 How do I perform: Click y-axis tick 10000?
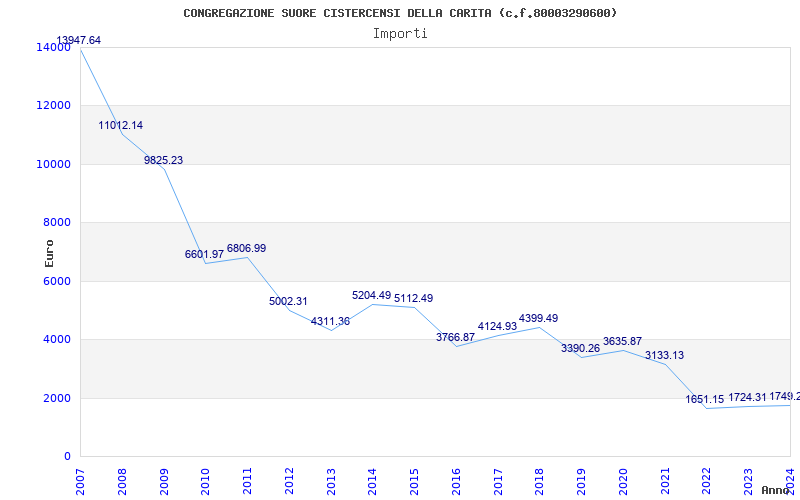(x=54, y=164)
